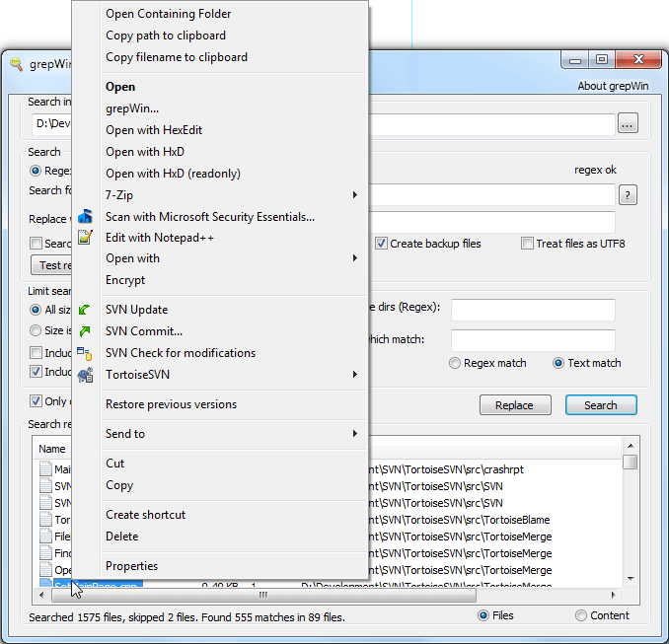Click the results horizontal scrollbar right arrow

613,595
